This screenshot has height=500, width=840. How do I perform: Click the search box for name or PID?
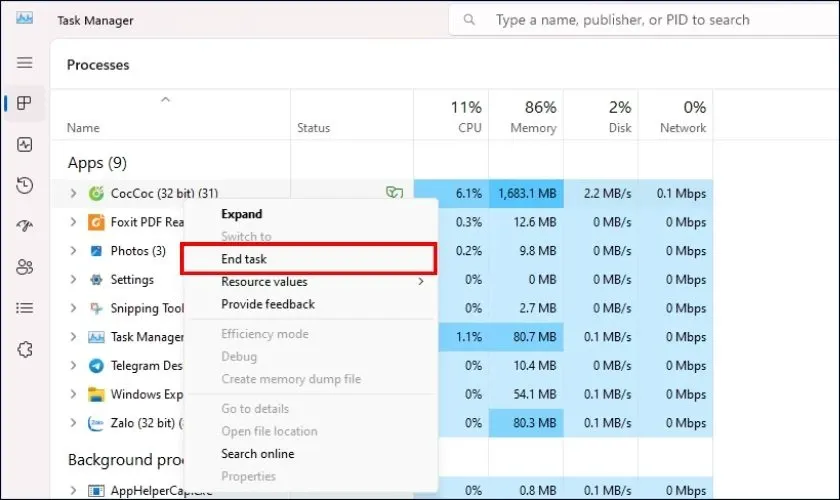tap(643, 20)
